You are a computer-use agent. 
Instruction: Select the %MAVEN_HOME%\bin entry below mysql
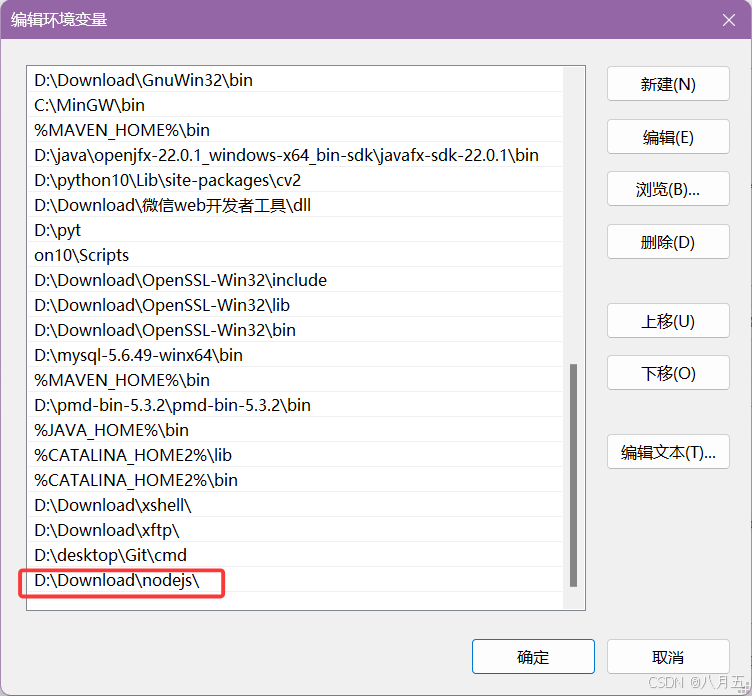click(x=295, y=379)
